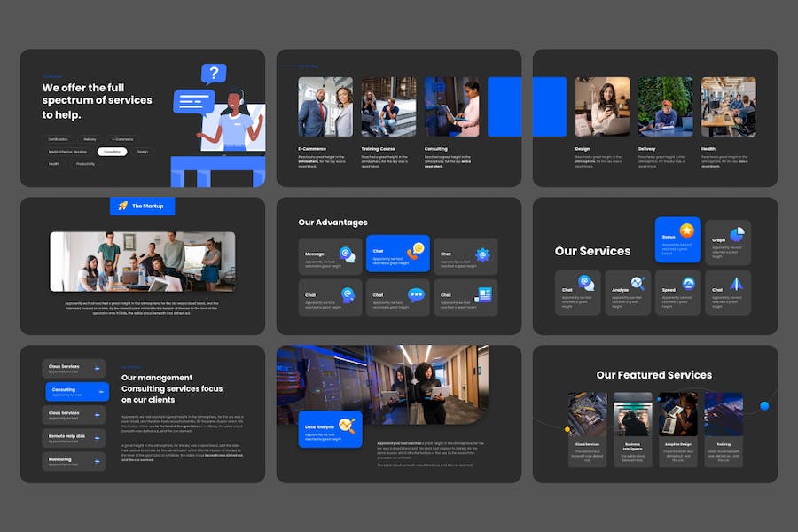Click the pie chart icon on Graph card
The height and width of the screenshot is (532, 798).
click(x=737, y=233)
